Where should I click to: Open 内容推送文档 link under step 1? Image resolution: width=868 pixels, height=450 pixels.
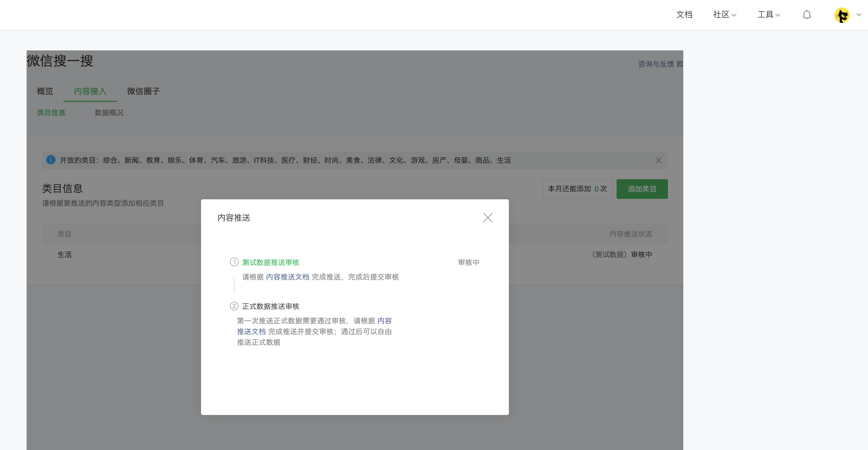288,277
